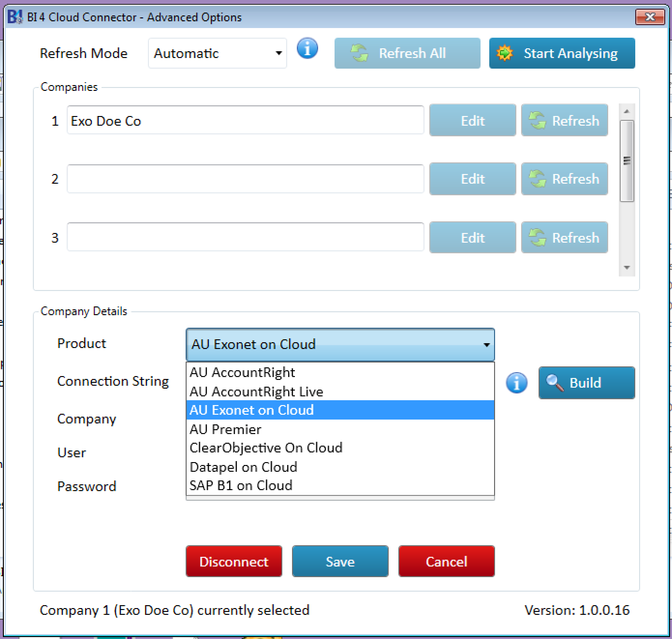
Task: Edit company 1 Exo Doe Co
Action: 473,120
